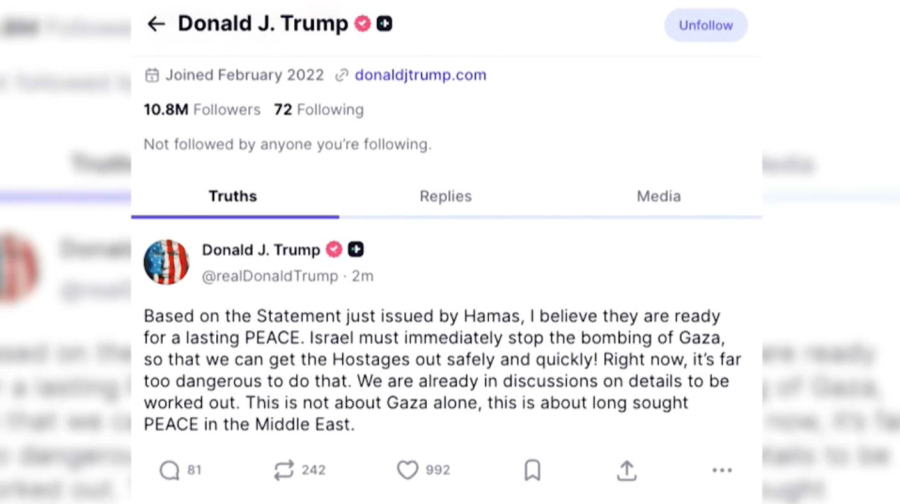This screenshot has width=900, height=504.
Task: Click the post author's avatar thumbnail
Action: click(x=166, y=263)
